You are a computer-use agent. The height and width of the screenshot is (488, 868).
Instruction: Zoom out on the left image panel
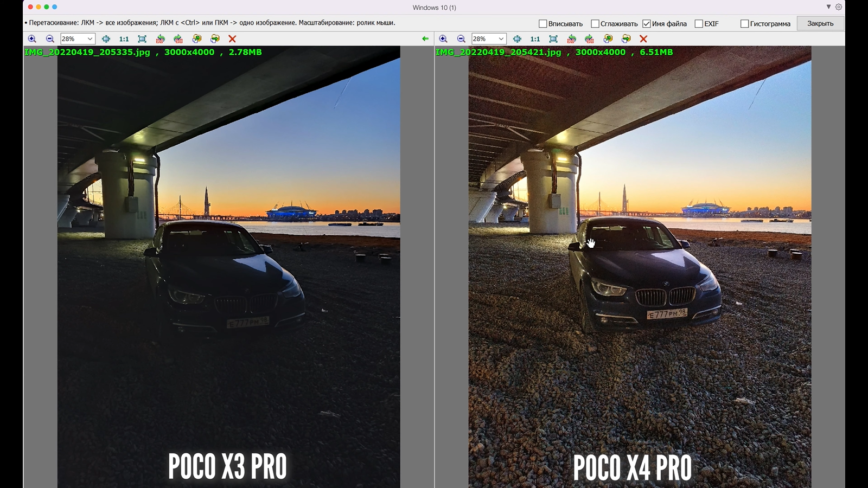click(x=50, y=39)
